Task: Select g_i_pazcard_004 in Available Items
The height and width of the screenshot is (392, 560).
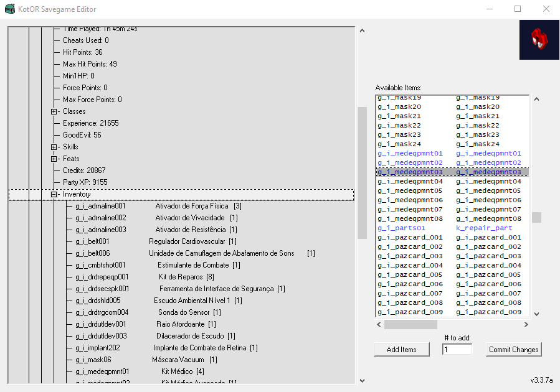Action: coord(452,265)
